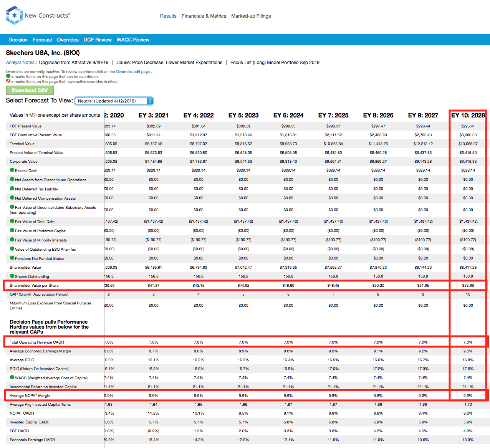
Task: Click the Invested Capital CAGR row label
Action: click(x=30, y=422)
